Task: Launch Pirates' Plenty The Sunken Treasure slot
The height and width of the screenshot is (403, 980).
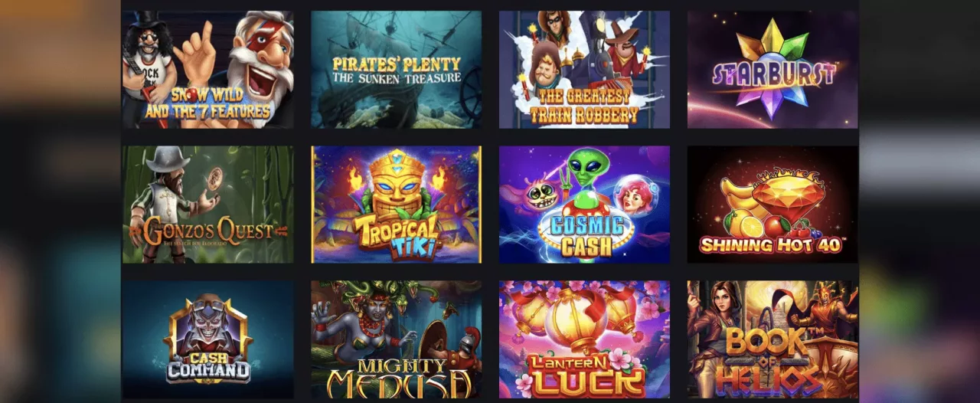Action: coord(397,69)
